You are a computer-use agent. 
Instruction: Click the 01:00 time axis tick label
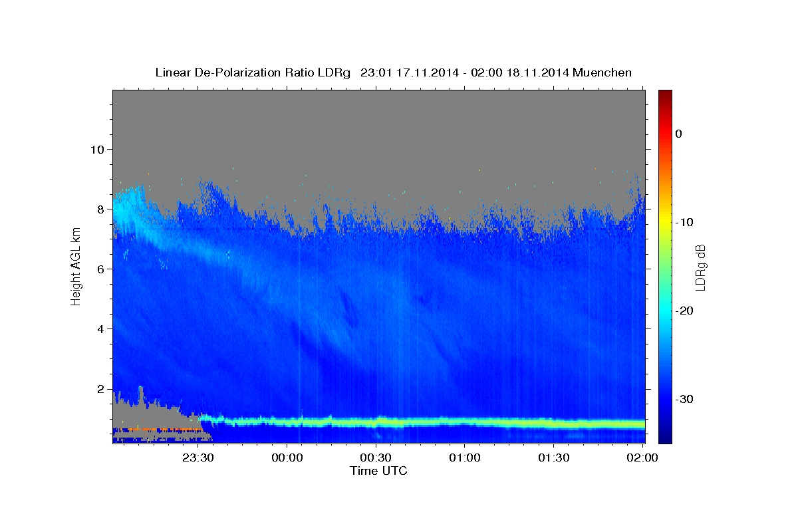tap(465, 458)
